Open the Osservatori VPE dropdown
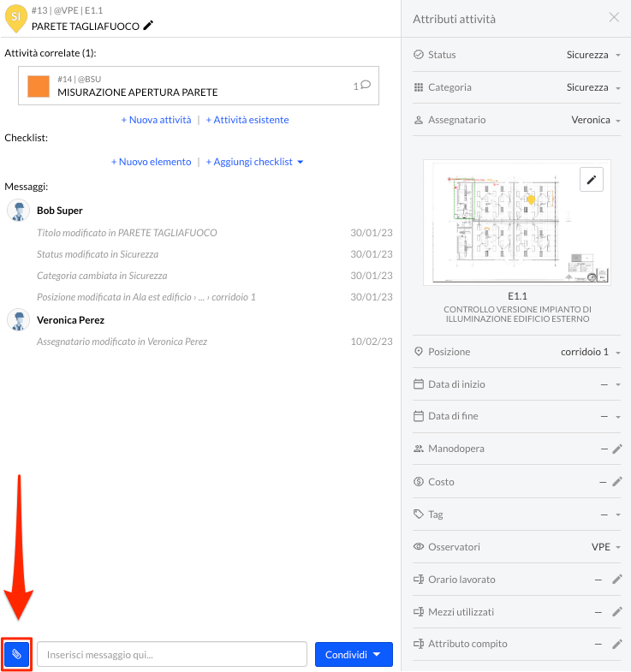The height and width of the screenshot is (672, 631). 605,547
